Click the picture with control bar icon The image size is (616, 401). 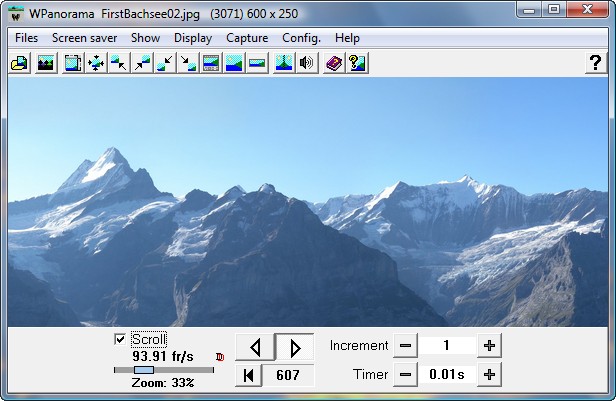[x=211, y=63]
